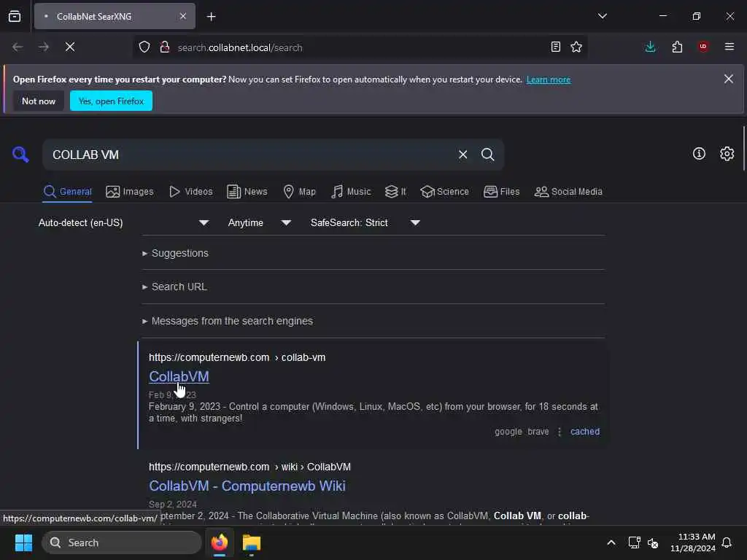
Task: Open CollabVM - Computernewb Wiki link
Action: pos(247,486)
